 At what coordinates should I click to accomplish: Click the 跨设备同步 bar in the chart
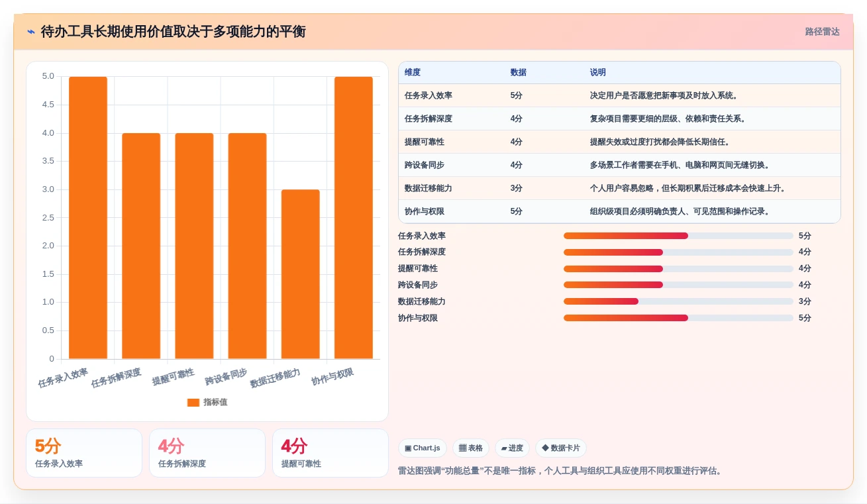click(x=247, y=246)
